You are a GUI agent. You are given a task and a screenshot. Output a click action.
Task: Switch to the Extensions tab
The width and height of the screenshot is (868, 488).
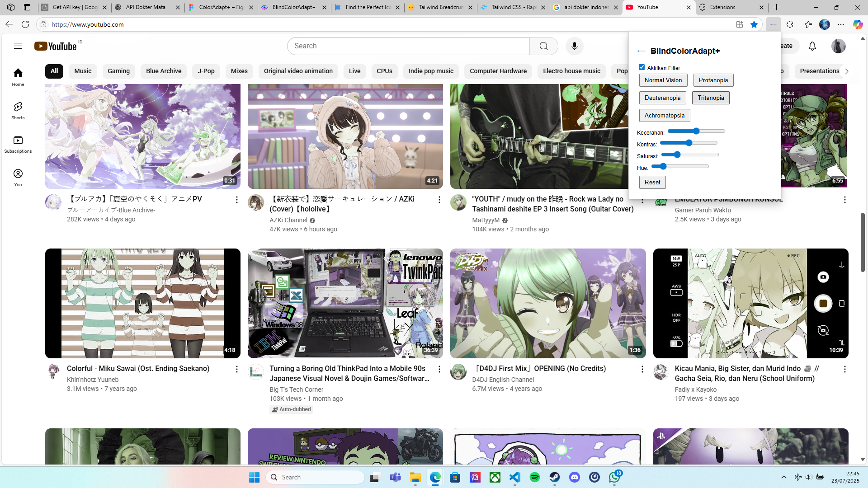[x=731, y=7]
